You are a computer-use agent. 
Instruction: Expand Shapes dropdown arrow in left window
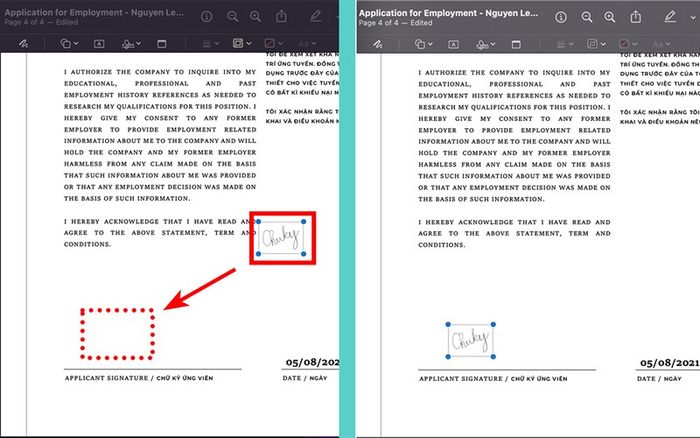[x=76, y=44]
